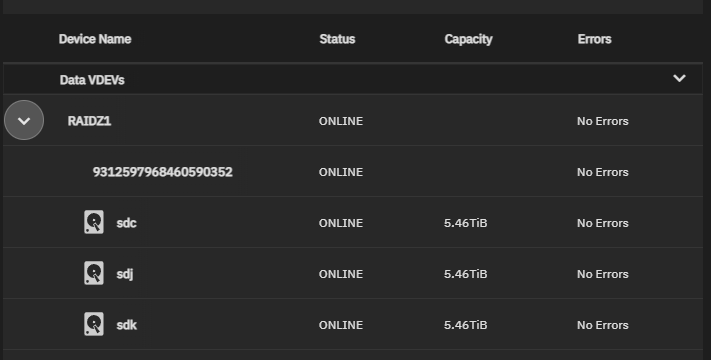This screenshot has height=360, width=711.
Task: Select the sdk disk name
Action: click(127, 325)
